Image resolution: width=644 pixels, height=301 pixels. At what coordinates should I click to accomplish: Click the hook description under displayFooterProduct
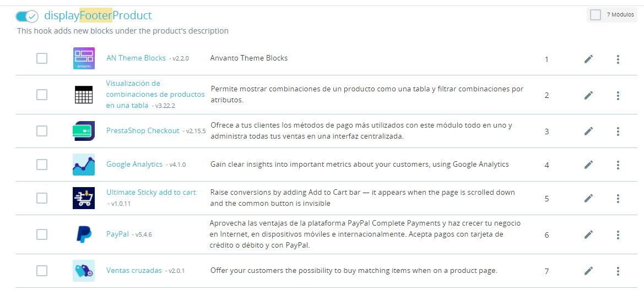coord(123,31)
